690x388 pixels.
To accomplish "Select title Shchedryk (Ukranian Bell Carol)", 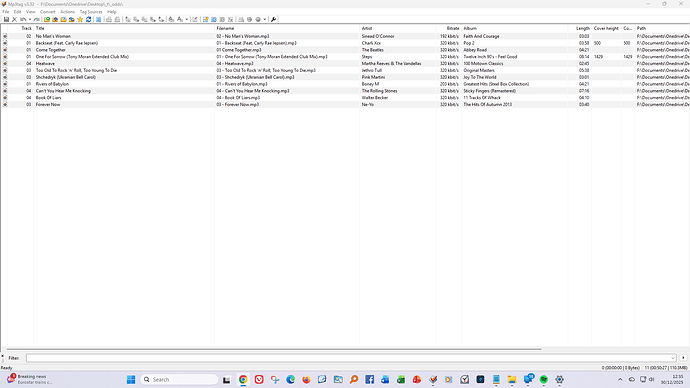I will point(66,77).
